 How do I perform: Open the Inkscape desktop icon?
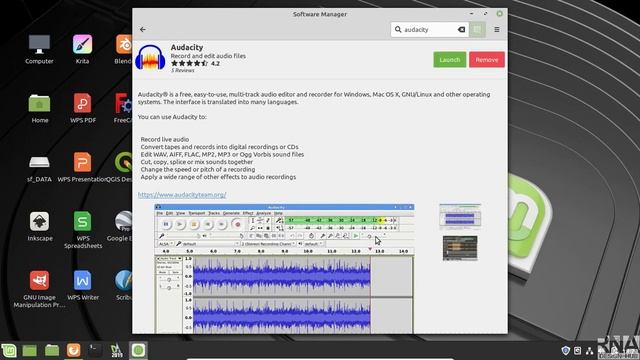pos(40,226)
